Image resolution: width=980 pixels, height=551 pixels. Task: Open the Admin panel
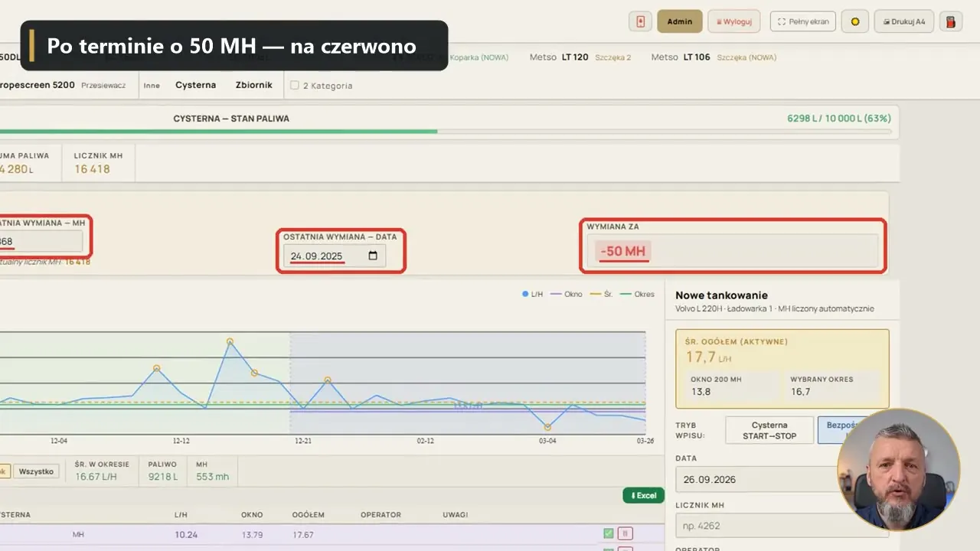(680, 21)
